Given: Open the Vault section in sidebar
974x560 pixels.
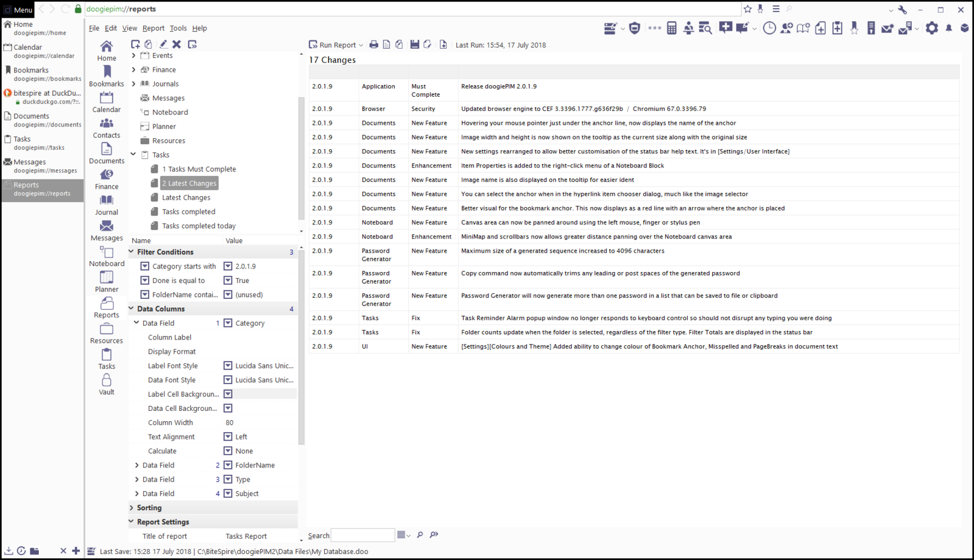Looking at the screenshot, I should 107,384.
